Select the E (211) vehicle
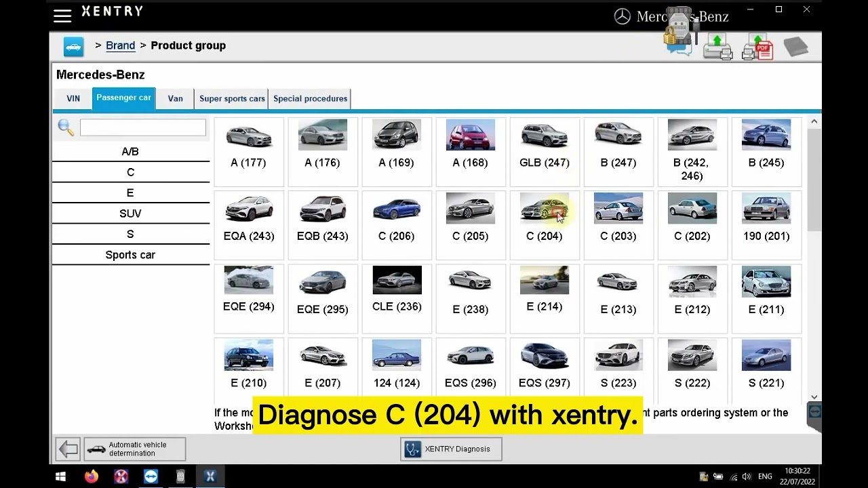Screen dimensions: 868x488 pyautogui.click(x=766, y=298)
